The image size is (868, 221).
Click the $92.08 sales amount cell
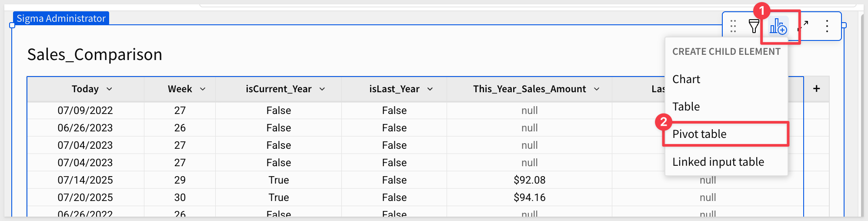[529, 180]
